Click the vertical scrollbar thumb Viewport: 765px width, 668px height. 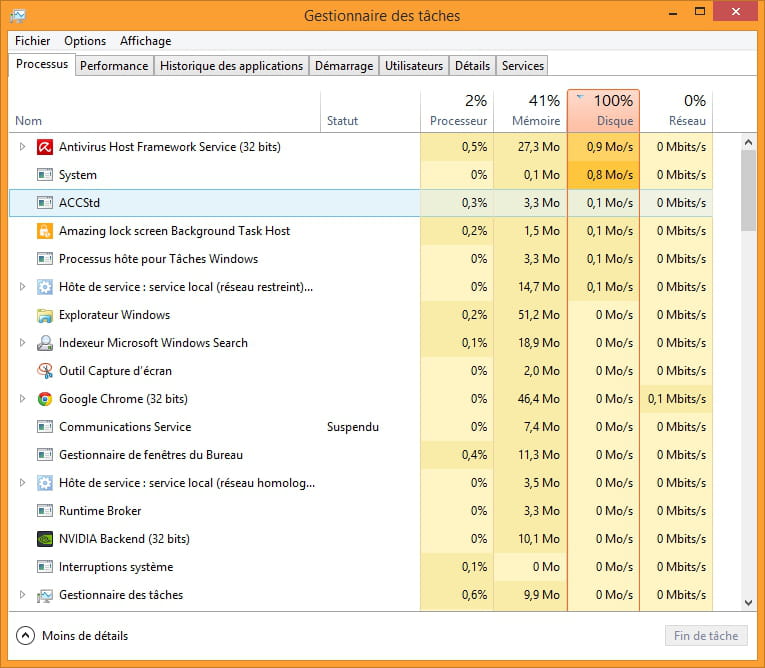click(x=748, y=190)
